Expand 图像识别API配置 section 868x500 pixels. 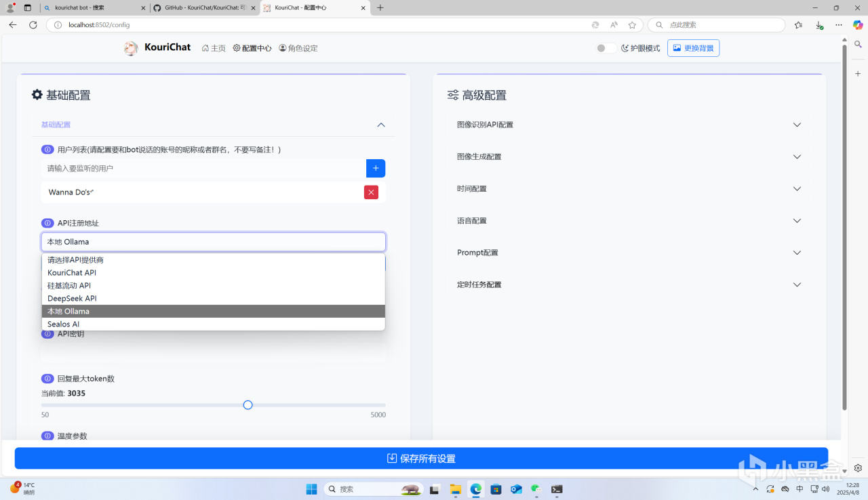coord(629,125)
